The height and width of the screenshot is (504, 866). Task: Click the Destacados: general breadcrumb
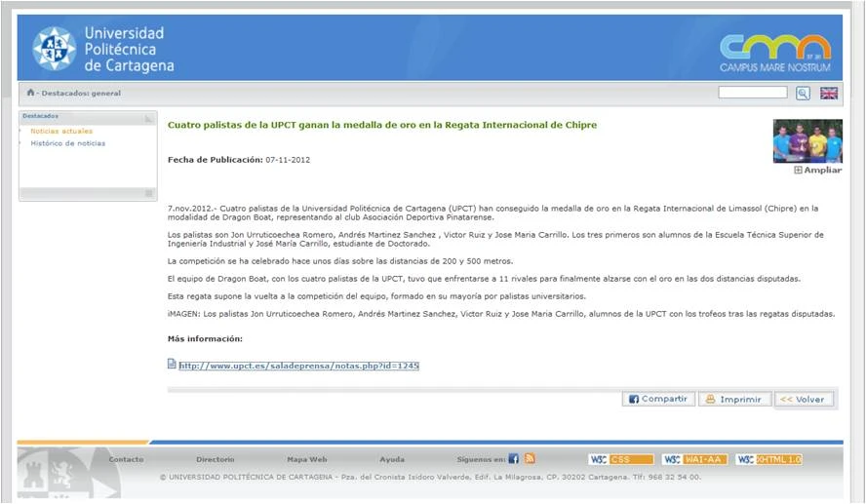click(x=81, y=94)
